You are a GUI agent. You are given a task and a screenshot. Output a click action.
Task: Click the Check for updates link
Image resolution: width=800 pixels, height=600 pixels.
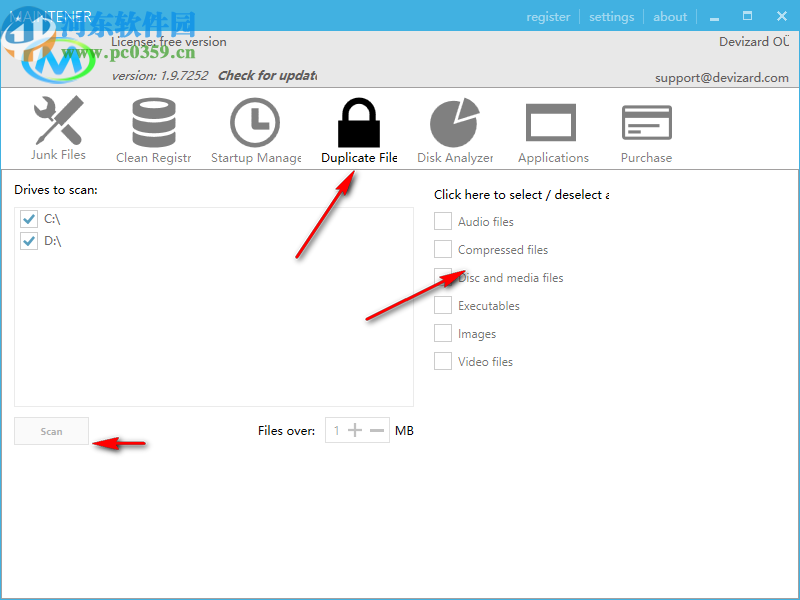tap(267, 76)
